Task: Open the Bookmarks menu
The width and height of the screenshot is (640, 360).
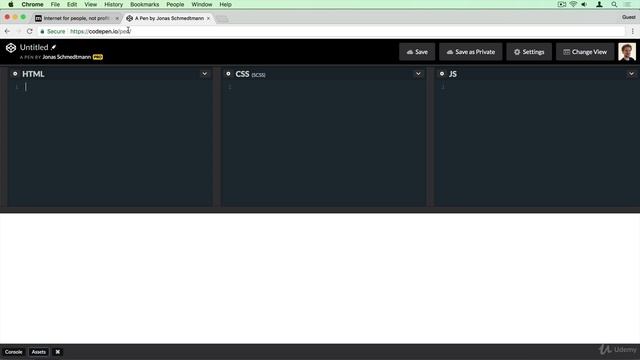Action: click(x=144, y=4)
